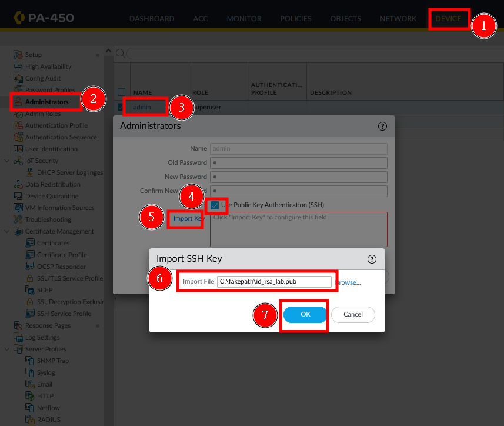This screenshot has width=504, height=426.
Task: Click Cancel in Import SSH Key dialog
Action: [x=353, y=314]
